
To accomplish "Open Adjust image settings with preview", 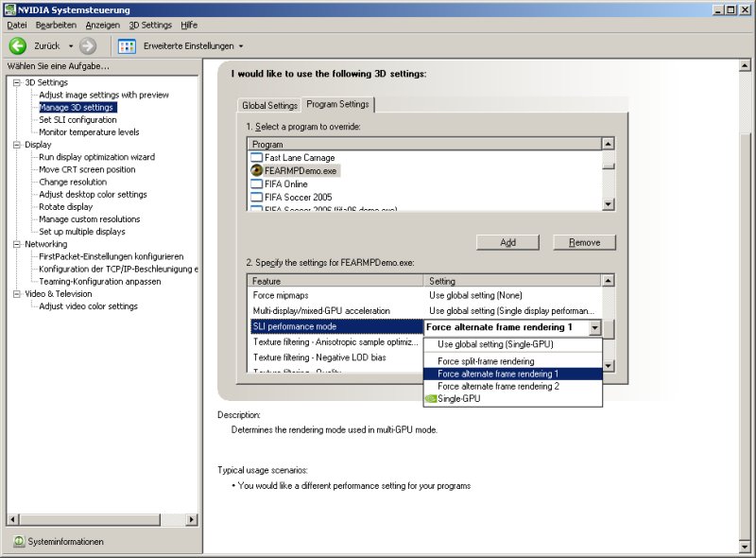I will click(x=104, y=96).
